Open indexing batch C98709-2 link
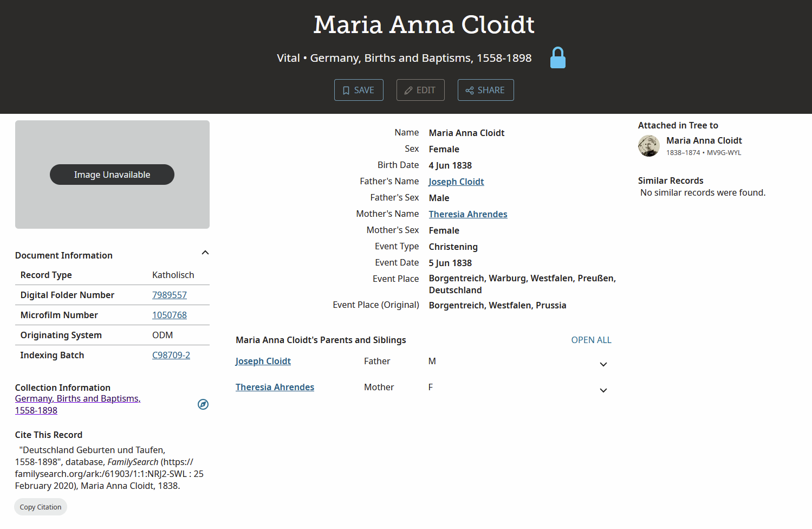Viewport: 812px width, 529px height. tap(171, 355)
